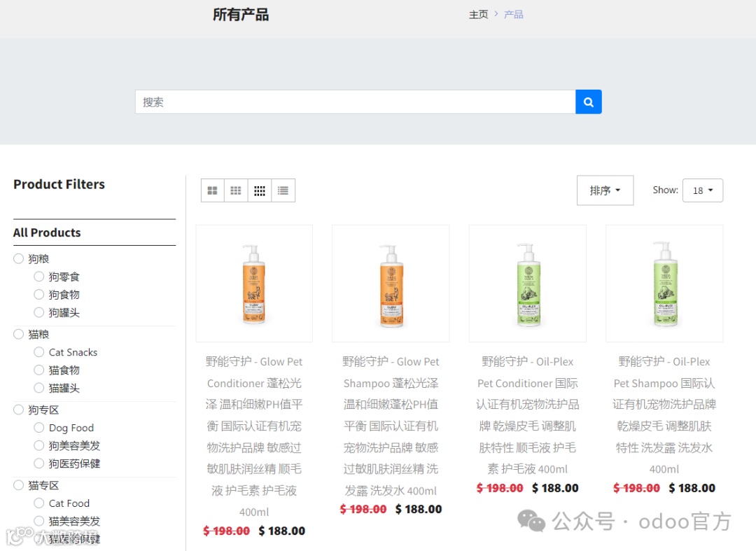Click the 所有产品 page title
This screenshot has height=551, width=756.
241,15
